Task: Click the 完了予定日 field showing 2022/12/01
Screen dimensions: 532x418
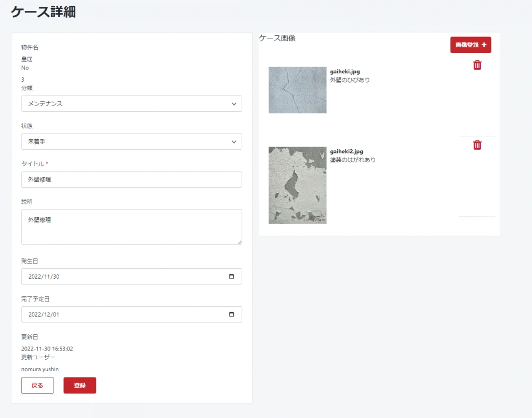Action: [131, 315]
